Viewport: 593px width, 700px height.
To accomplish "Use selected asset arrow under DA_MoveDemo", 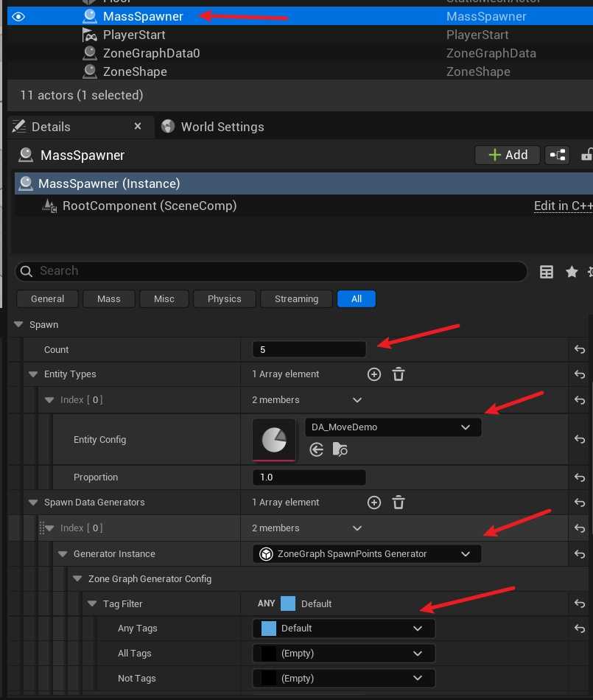I will (x=317, y=449).
